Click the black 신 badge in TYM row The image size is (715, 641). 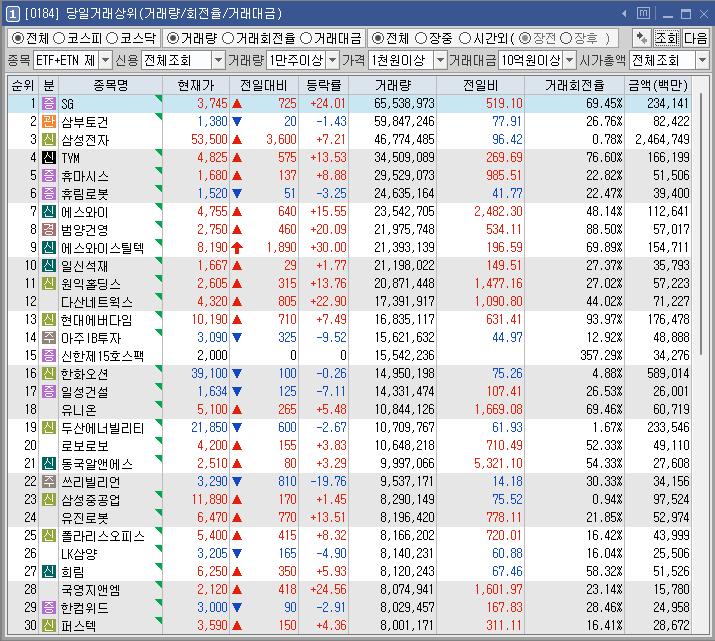tap(49, 157)
